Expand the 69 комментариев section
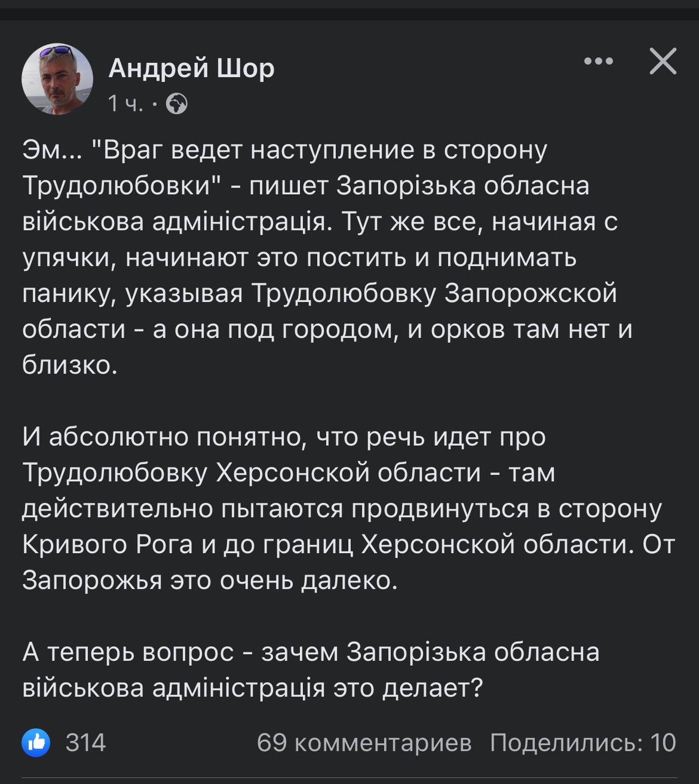The height and width of the screenshot is (784, 699). tap(364, 743)
